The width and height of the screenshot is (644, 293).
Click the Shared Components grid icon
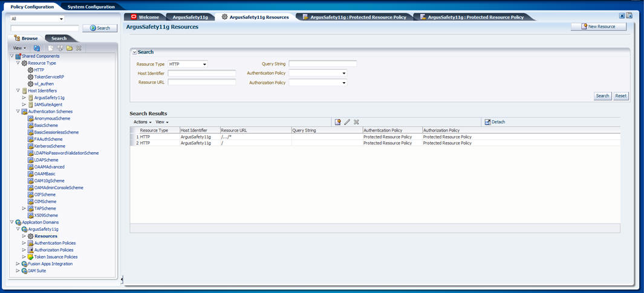[18, 56]
